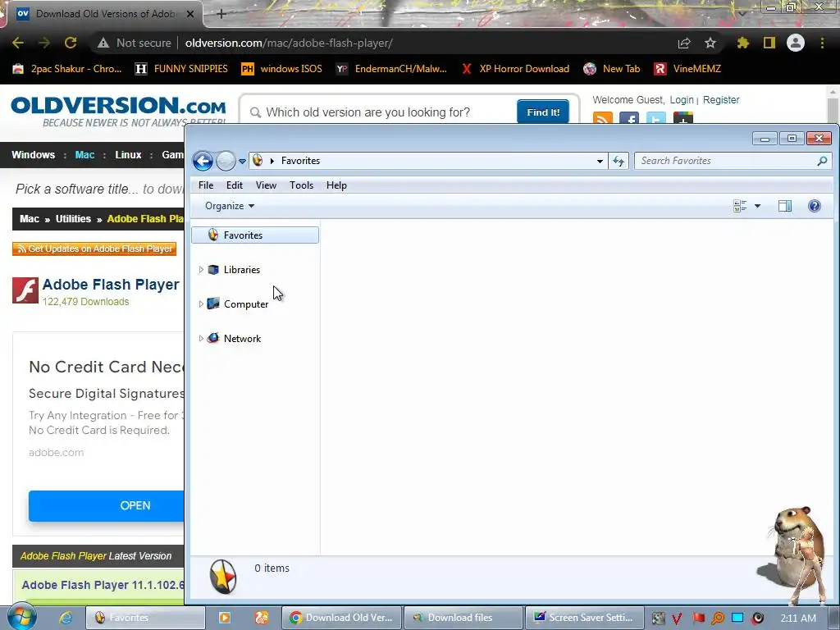Click the Explorer forward arrow button

tap(226, 161)
